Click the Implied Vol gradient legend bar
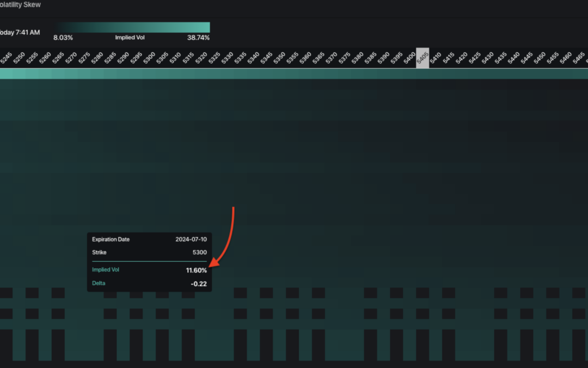 pyautogui.click(x=132, y=27)
